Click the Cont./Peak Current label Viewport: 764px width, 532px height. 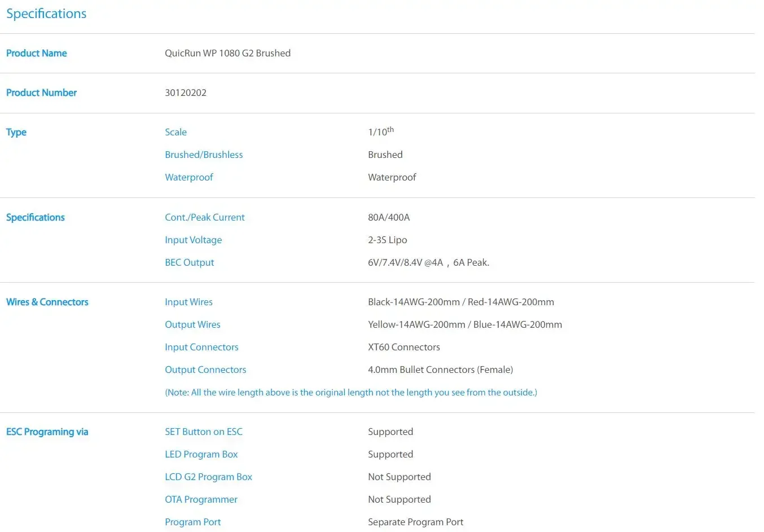[x=205, y=217]
